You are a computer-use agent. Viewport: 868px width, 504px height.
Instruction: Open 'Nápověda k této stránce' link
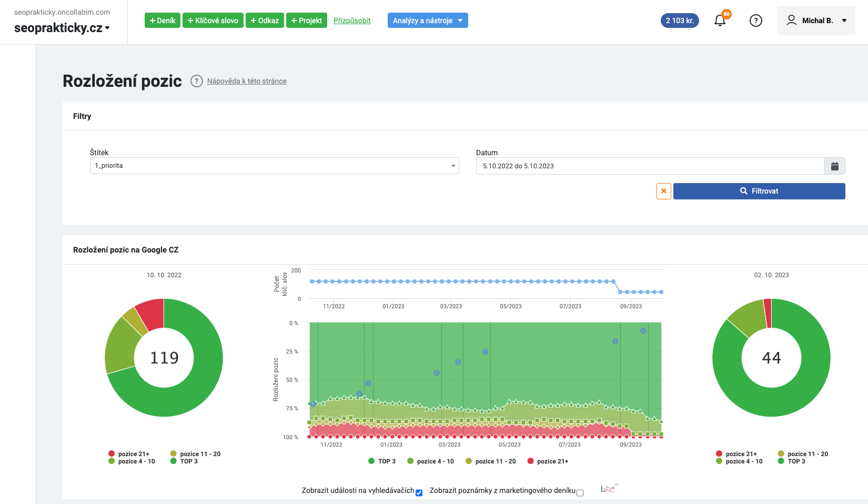pos(247,81)
